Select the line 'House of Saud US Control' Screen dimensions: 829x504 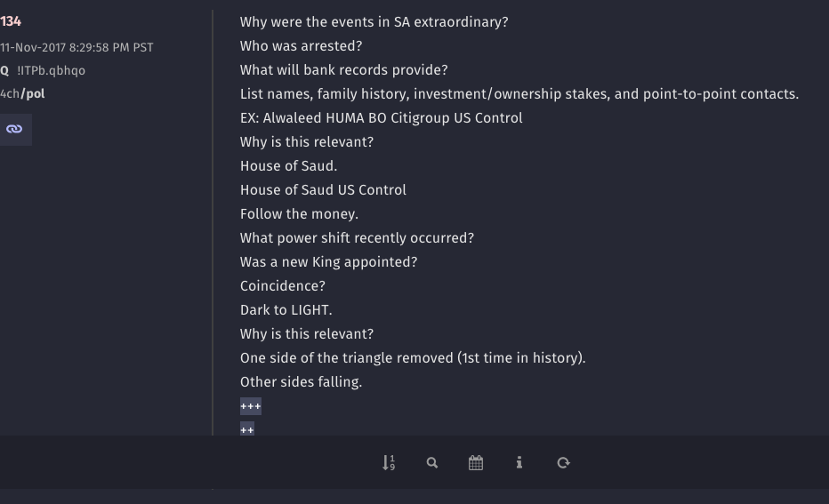(323, 190)
